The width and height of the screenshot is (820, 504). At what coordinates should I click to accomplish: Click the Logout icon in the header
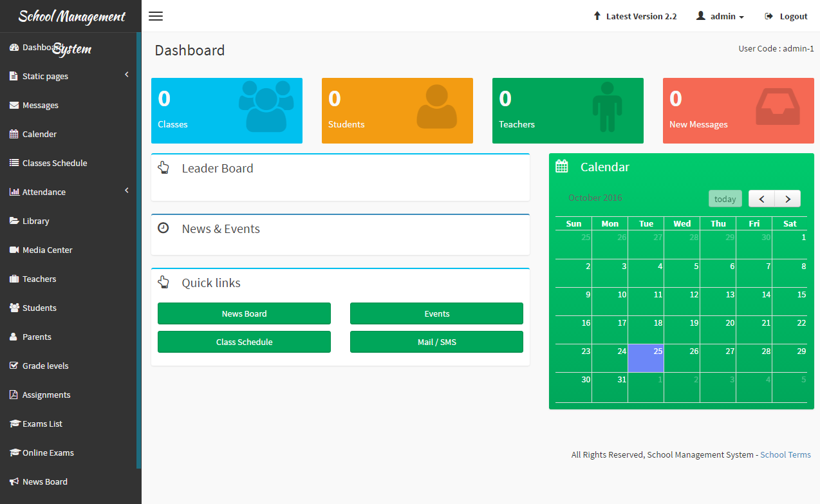[769, 16]
